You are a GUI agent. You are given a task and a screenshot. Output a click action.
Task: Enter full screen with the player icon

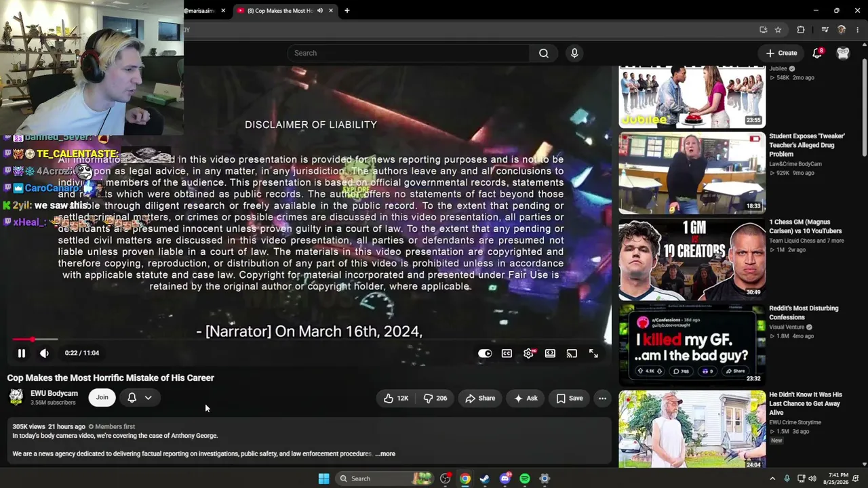coord(593,353)
